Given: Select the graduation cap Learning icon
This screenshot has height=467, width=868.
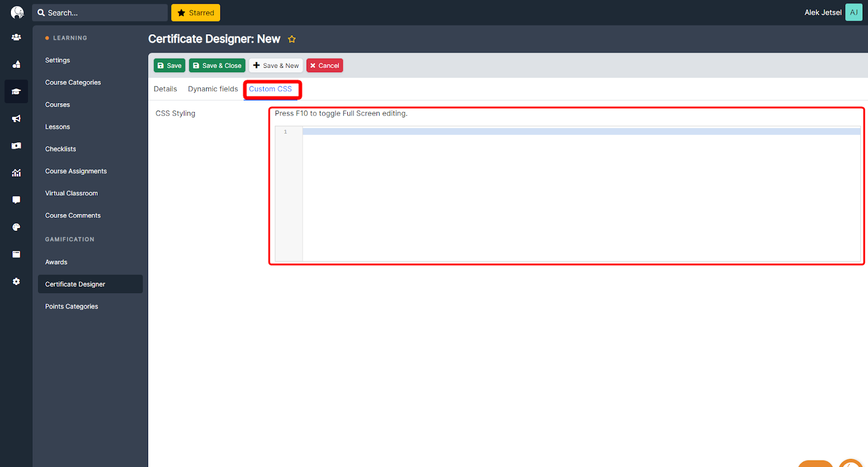Looking at the screenshot, I should (16, 91).
